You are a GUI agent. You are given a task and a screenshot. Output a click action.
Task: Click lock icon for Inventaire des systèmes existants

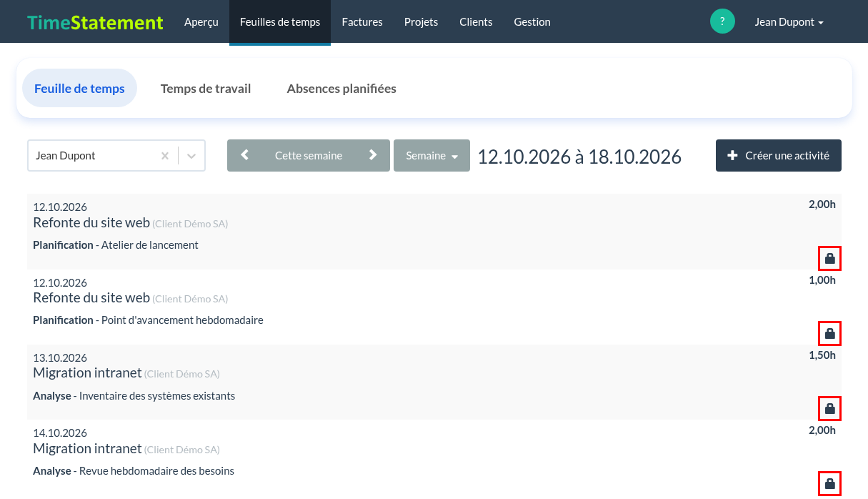tap(830, 408)
